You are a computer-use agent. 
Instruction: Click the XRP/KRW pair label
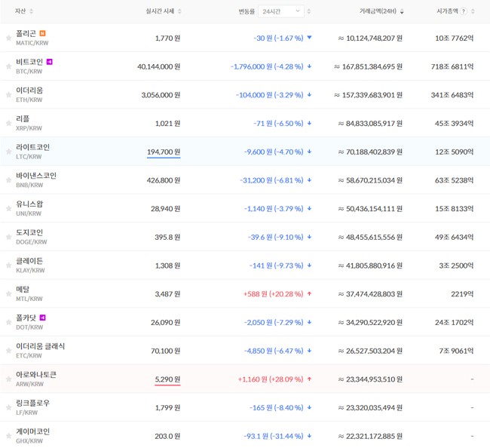point(29,128)
